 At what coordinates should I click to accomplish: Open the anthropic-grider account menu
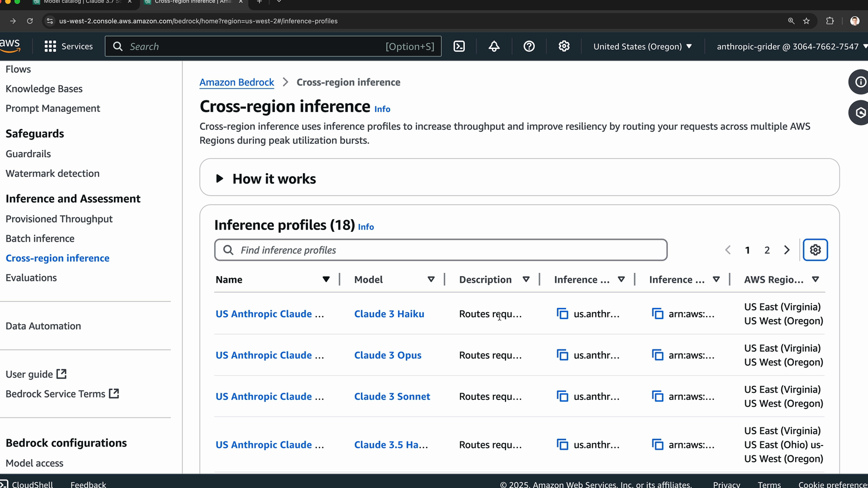pos(792,47)
